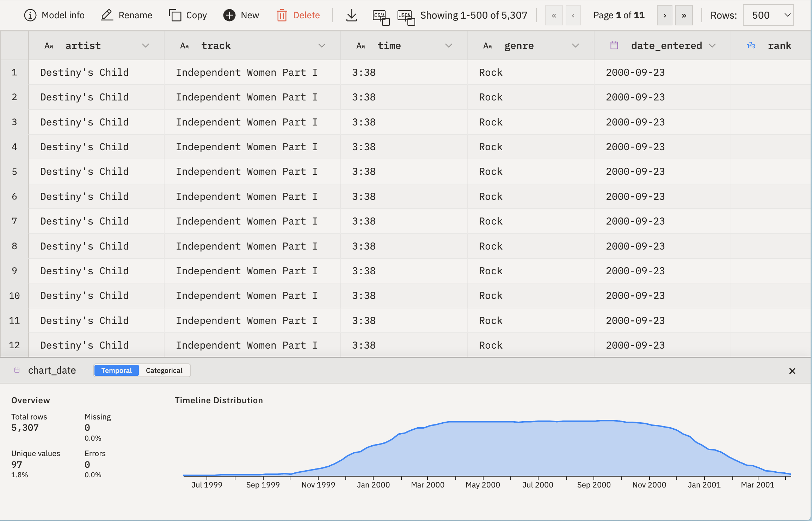Click the New plus icon
812x521 pixels.
point(229,15)
